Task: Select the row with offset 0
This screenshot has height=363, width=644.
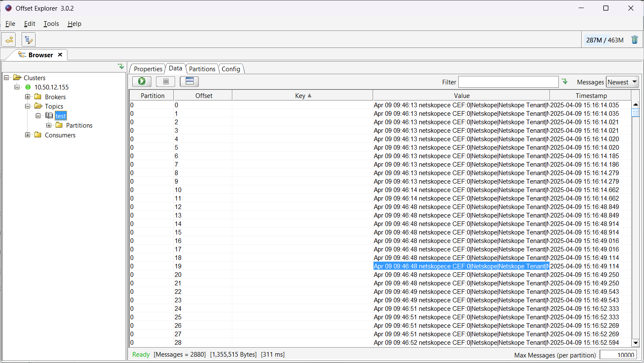Action: (380, 105)
